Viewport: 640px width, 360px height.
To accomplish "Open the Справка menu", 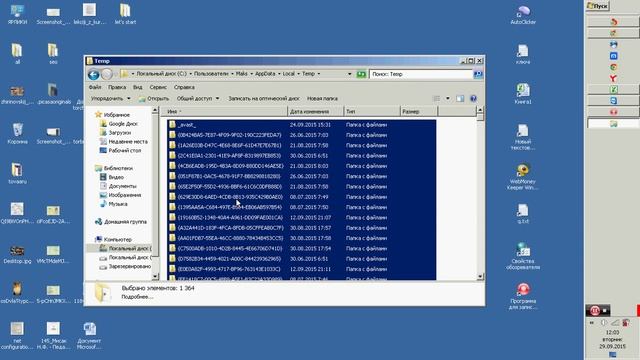I will pos(184,87).
